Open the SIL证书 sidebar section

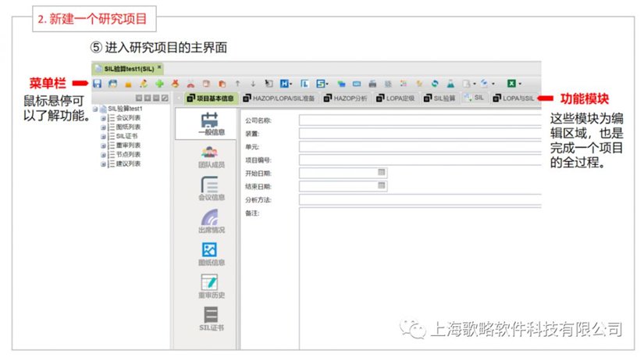(x=211, y=320)
